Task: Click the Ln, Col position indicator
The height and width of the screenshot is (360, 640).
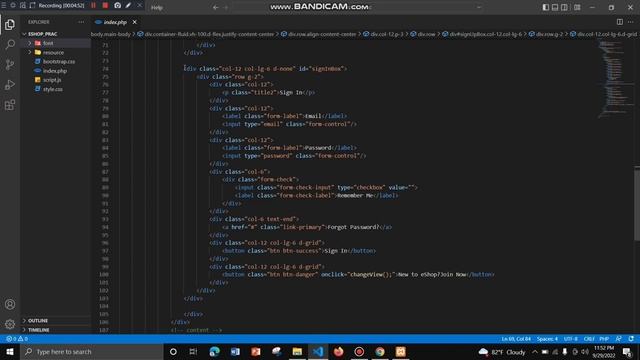Action: click(x=516, y=339)
